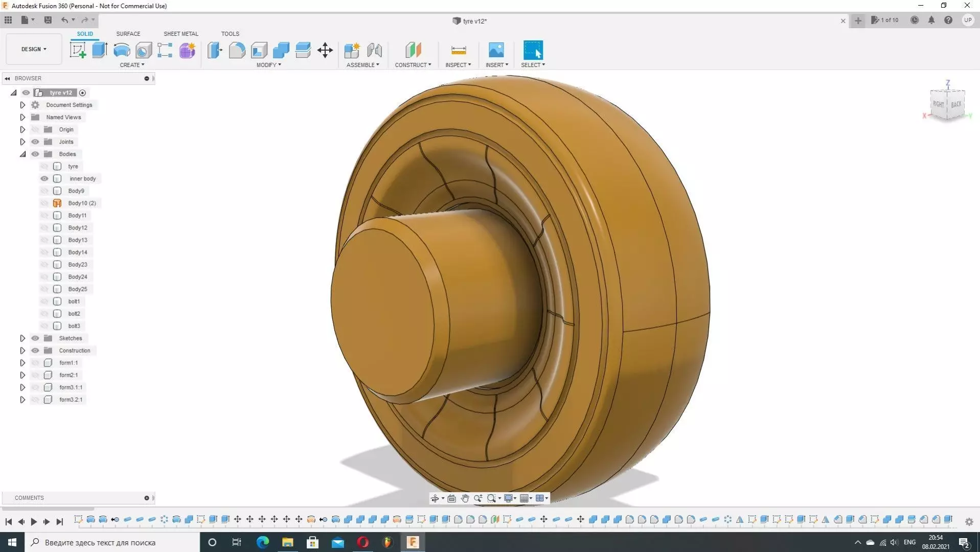
Task: Click the Extrude tool icon
Action: point(100,50)
